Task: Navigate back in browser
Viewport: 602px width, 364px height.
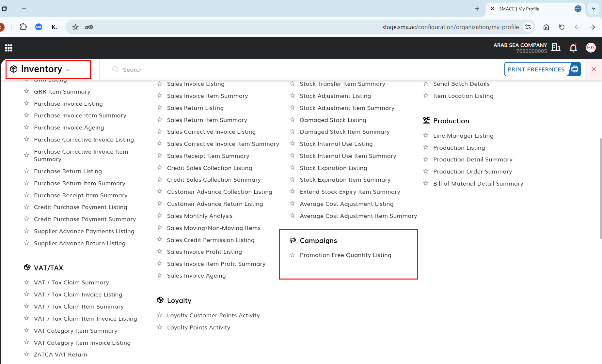Action: pos(577,27)
